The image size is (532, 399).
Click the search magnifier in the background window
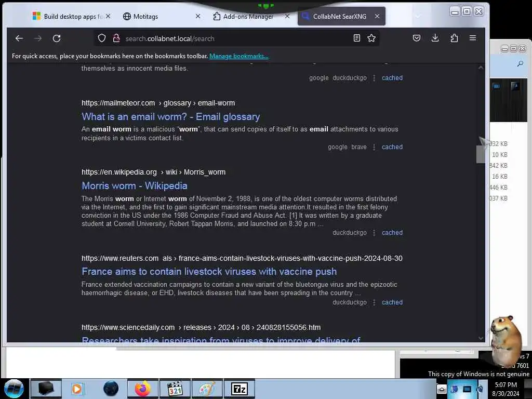pos(520,64)
